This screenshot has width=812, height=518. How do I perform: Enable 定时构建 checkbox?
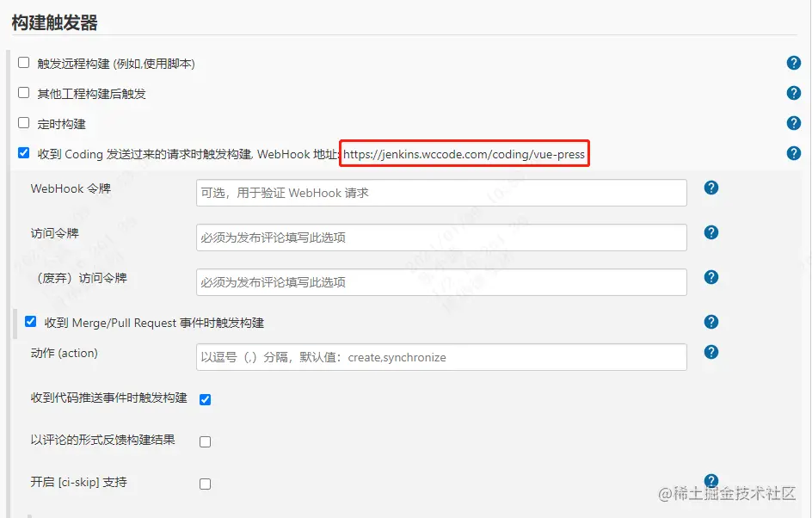click(x=24, y=123)
